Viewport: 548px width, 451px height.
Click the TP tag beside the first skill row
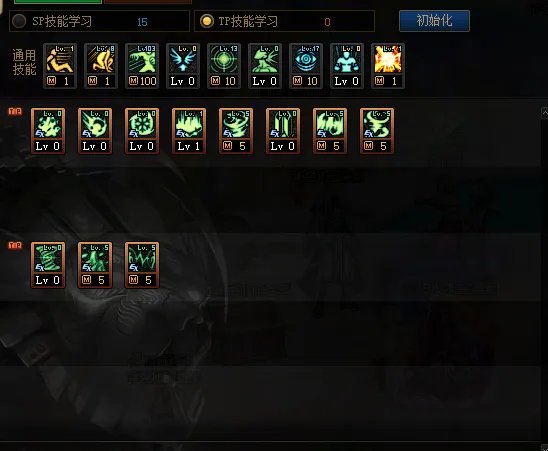[15, 112]
